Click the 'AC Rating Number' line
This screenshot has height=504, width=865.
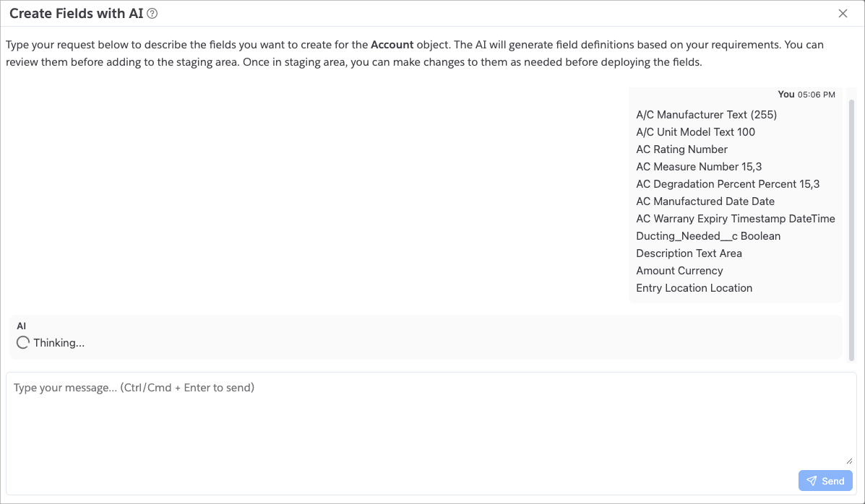click(x=681, y=149)
